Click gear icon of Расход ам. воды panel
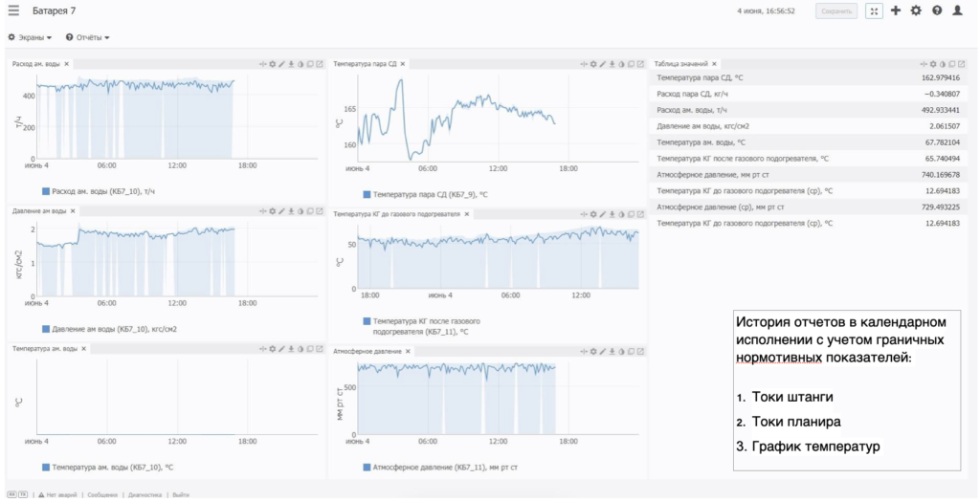 click(273, 64)
